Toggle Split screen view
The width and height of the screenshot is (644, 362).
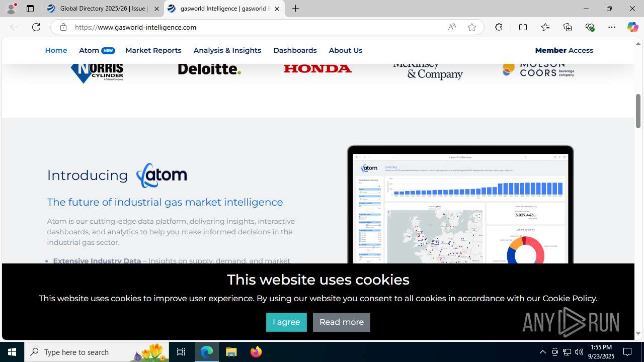[523, 27]
